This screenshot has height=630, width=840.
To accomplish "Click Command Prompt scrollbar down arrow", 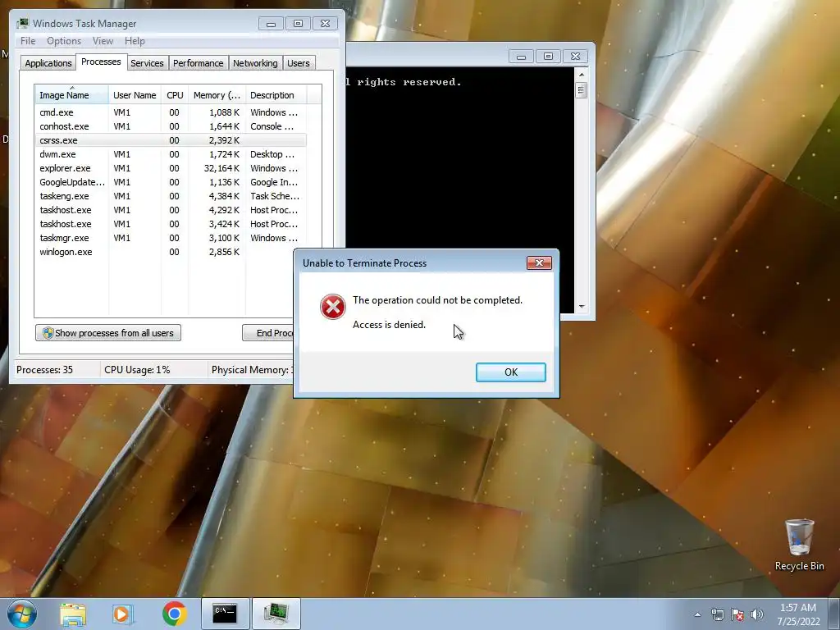I will point(582,307).
